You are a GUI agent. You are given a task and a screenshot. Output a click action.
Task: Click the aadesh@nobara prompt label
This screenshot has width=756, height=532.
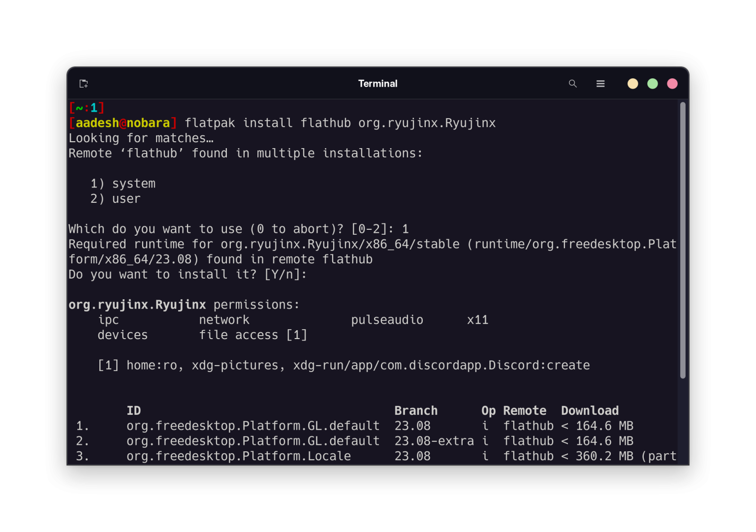click(122, 123)
